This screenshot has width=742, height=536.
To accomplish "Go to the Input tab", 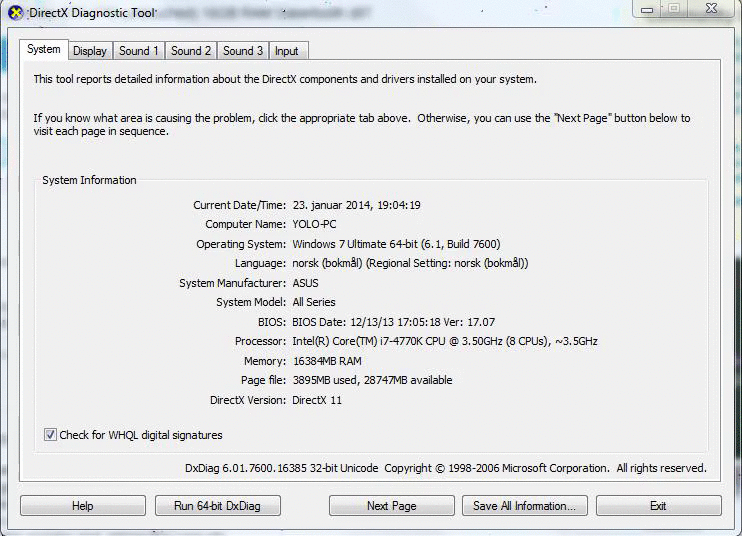I will pos(287,51).
